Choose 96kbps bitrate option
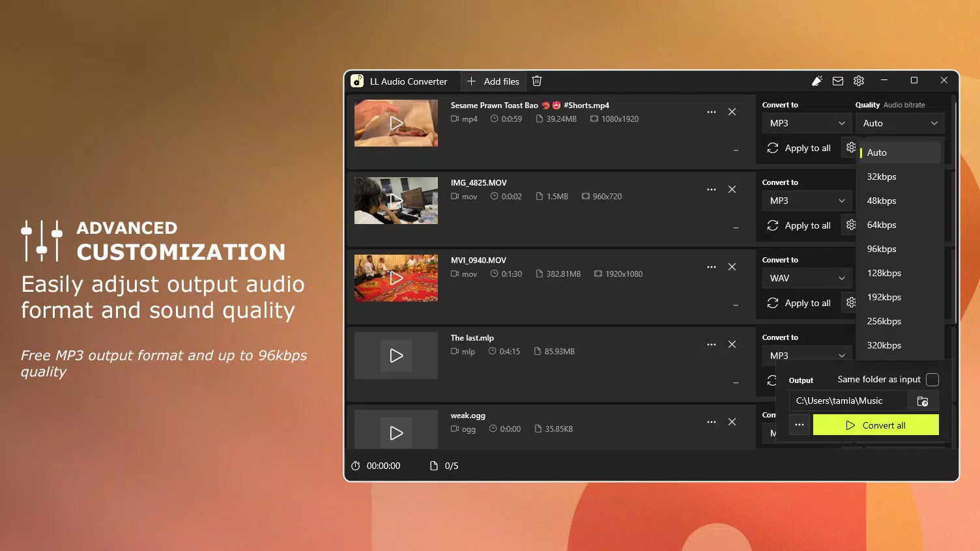The width and height of the screenshot is (980, 551). (900, 249)
